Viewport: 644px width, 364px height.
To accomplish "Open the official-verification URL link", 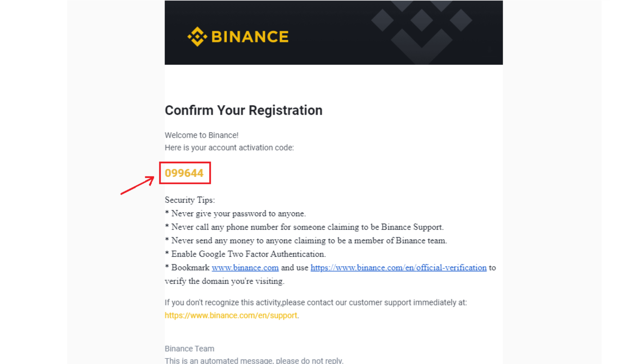I will click(398, 268).
